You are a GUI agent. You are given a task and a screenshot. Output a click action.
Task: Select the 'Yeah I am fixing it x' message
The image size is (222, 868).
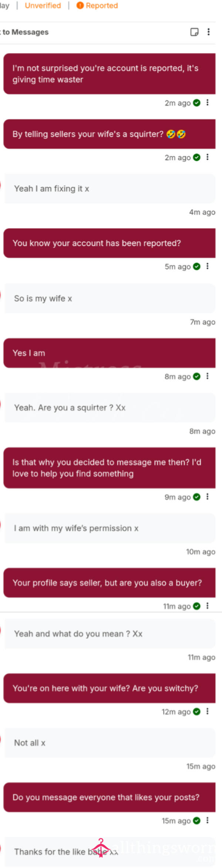(x=110, y=189)
